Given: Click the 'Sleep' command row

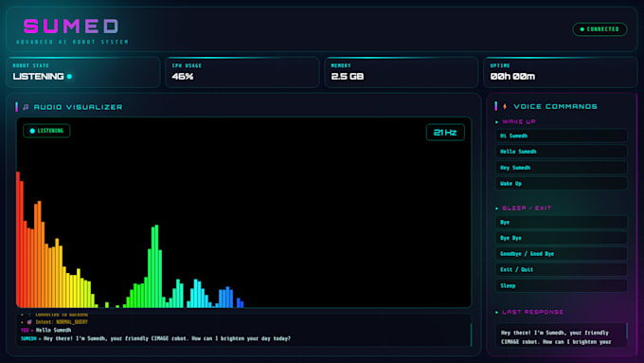Looking at the screenshot, I should pos(561,285).
